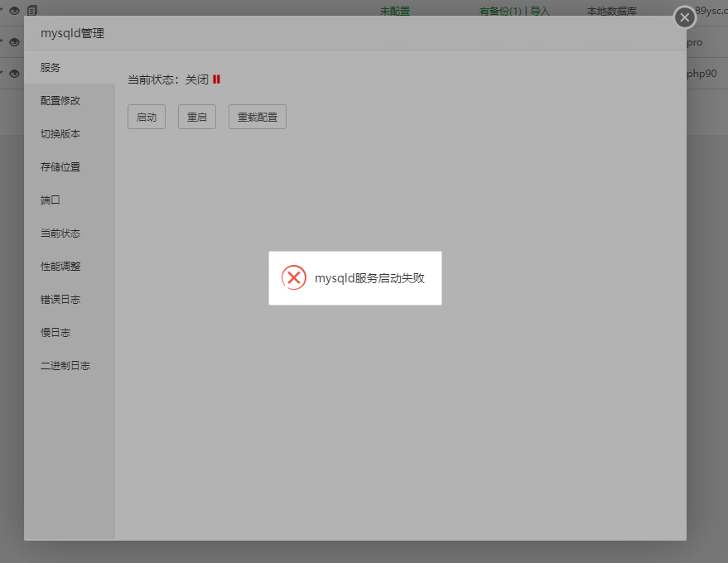The width and height of the screenshot is (728, 563).
Task: Select the 存储位置 tab
Action: [x=70, y=167]
